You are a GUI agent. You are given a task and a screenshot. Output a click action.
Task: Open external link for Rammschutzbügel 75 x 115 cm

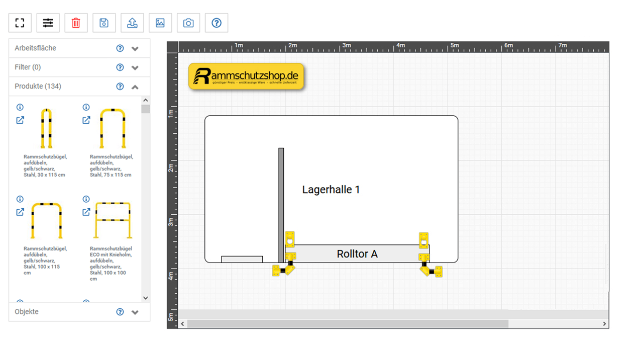[86, 120]
